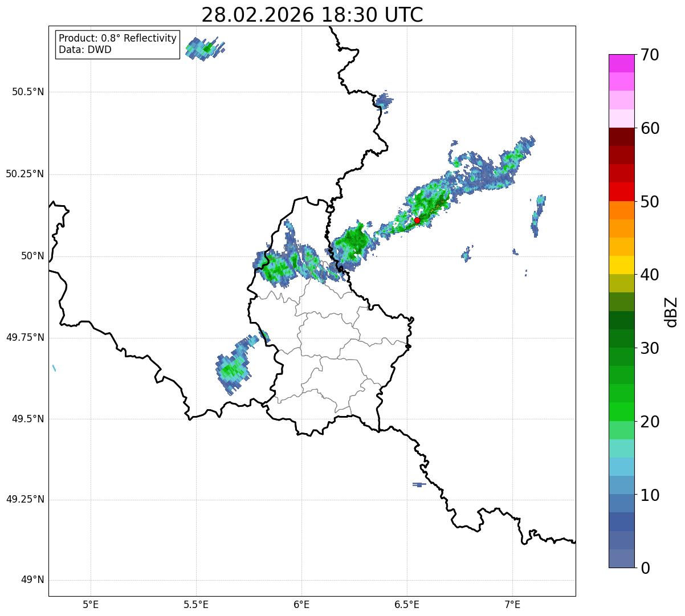685x616 pixels.
Task: Click the latitude label '49.75°N'
Action: pos(25,337)
